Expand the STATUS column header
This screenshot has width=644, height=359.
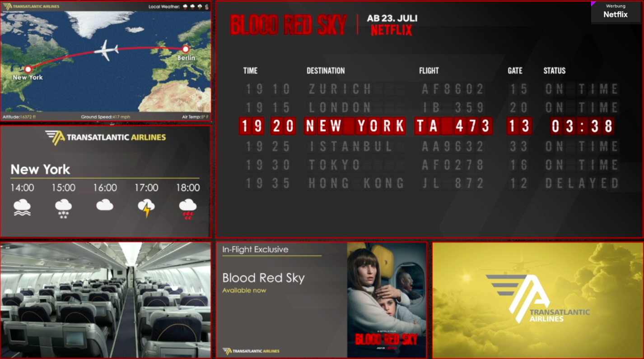(554, 71)
